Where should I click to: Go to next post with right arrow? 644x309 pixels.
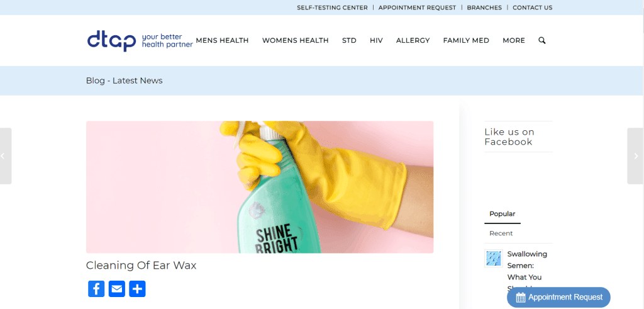click(635, 155)
